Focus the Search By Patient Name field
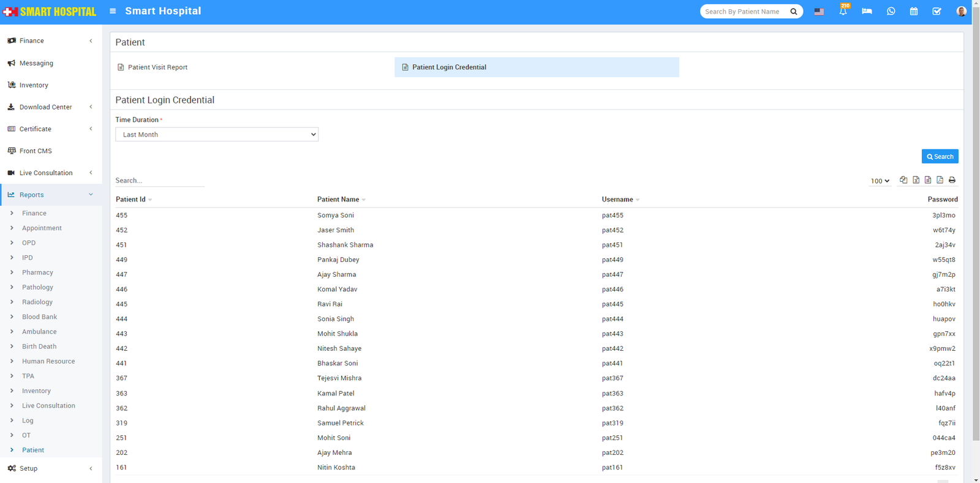The image size is (980, 483). tap(744, 12)
